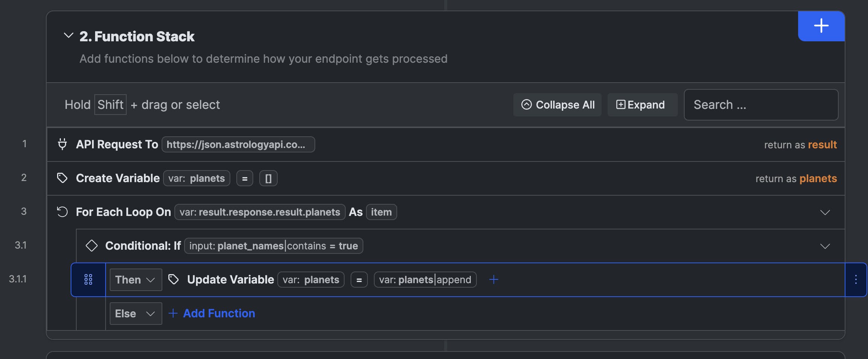Click the Search input field
The width and height of the screenshot is (868, 359).
(x=761, y=105)
